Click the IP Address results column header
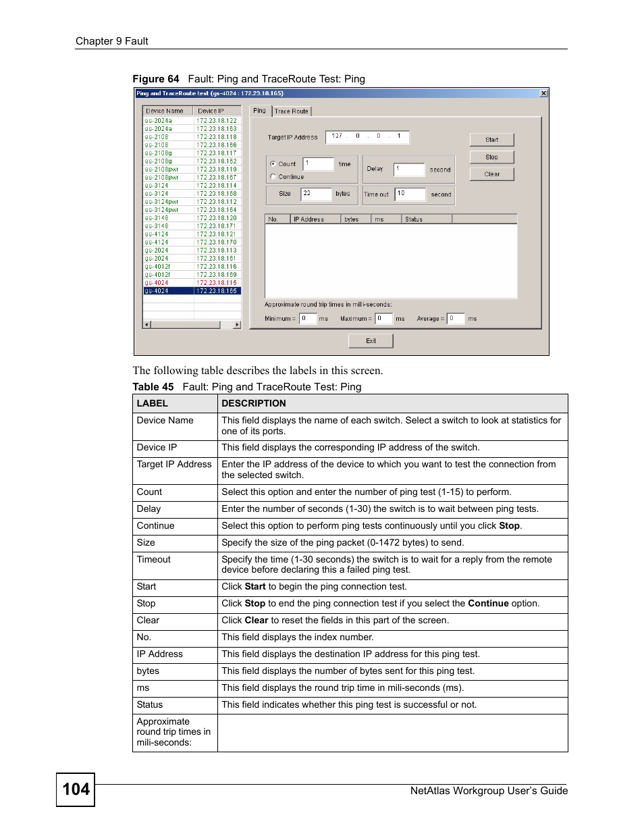The image size is (644, 834). point(315,219)
